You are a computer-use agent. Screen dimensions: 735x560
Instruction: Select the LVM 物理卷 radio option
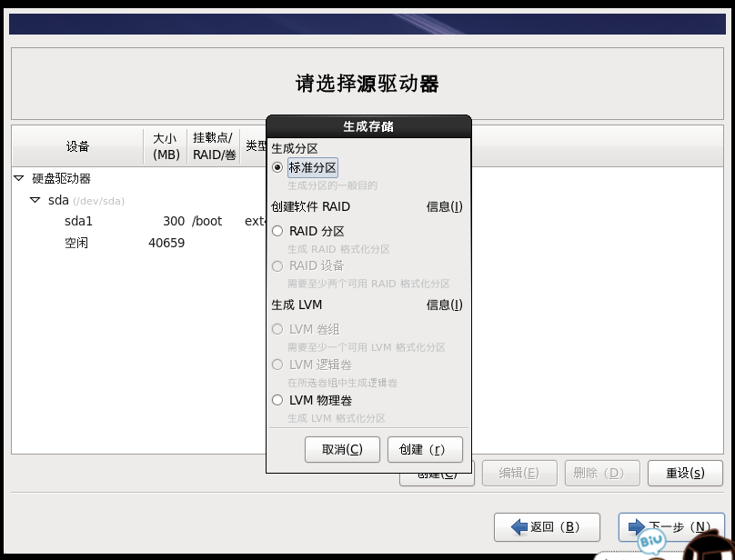(x=277, y=400)
